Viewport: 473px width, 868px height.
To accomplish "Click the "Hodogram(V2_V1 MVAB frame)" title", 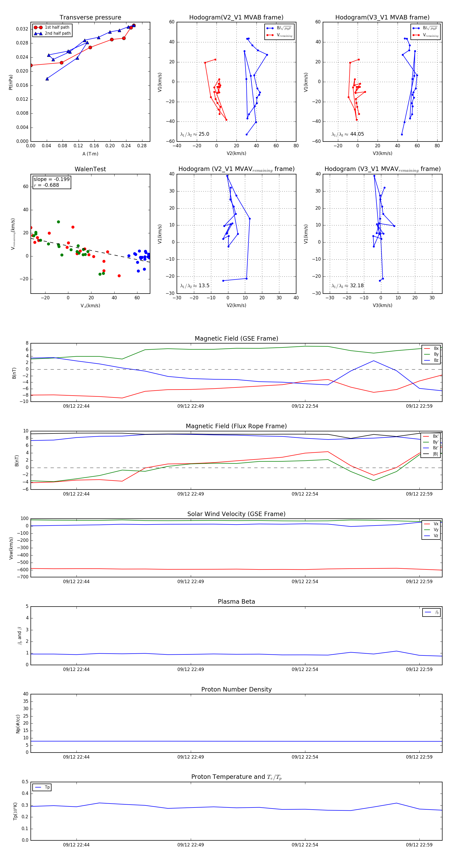I will pyautogui.click(x=236, y=18).
